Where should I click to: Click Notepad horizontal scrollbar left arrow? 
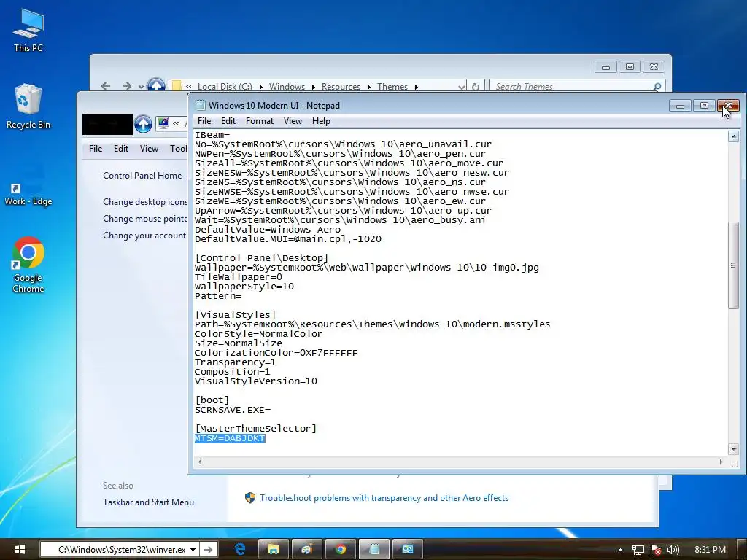pyautogui.click(x=200, y=462)
